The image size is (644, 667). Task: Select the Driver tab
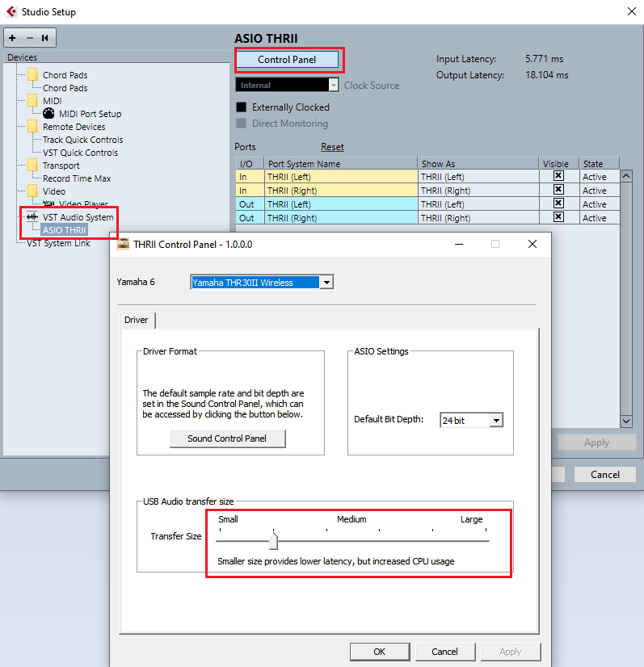coord(137,320)
